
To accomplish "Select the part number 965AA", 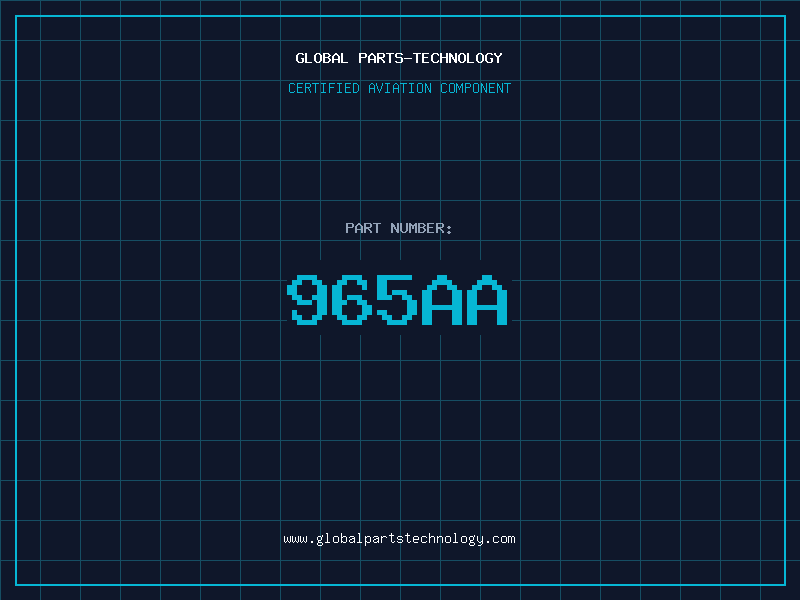I will [397, 300].
